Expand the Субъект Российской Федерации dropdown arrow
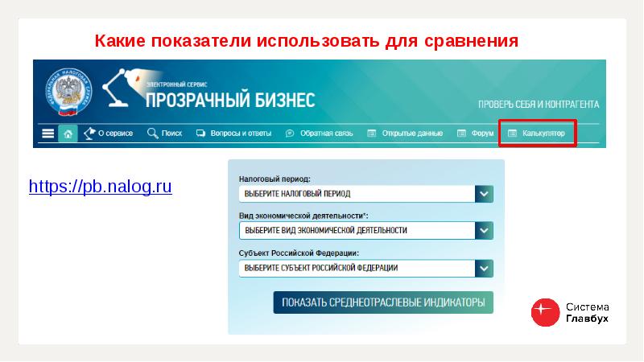This screenshot has width=644, height=362. [x=483, y=268]
